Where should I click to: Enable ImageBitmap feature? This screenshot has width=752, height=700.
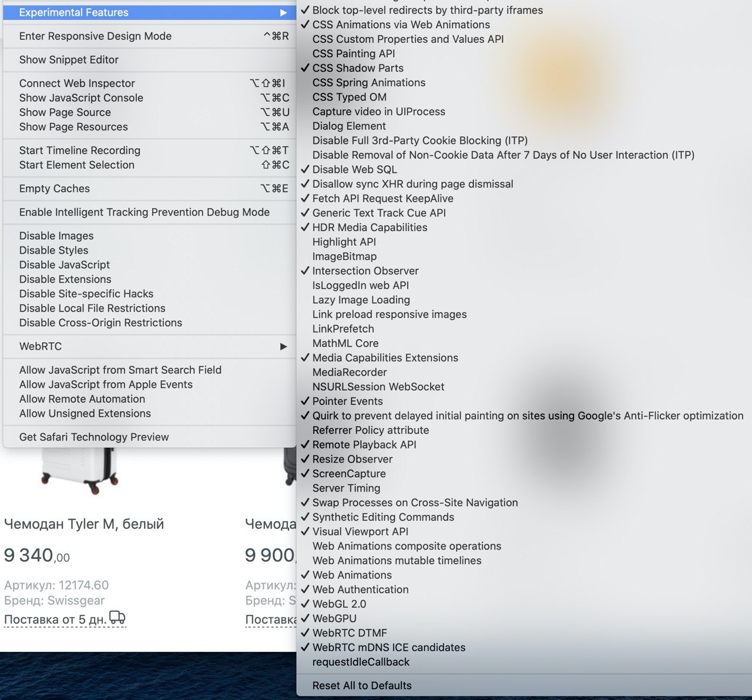(524, 256)
